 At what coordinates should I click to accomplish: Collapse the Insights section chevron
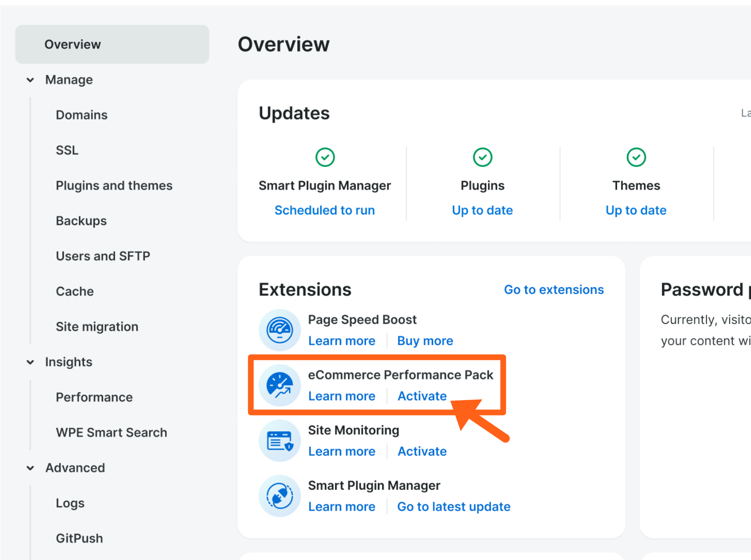(31, 362)
